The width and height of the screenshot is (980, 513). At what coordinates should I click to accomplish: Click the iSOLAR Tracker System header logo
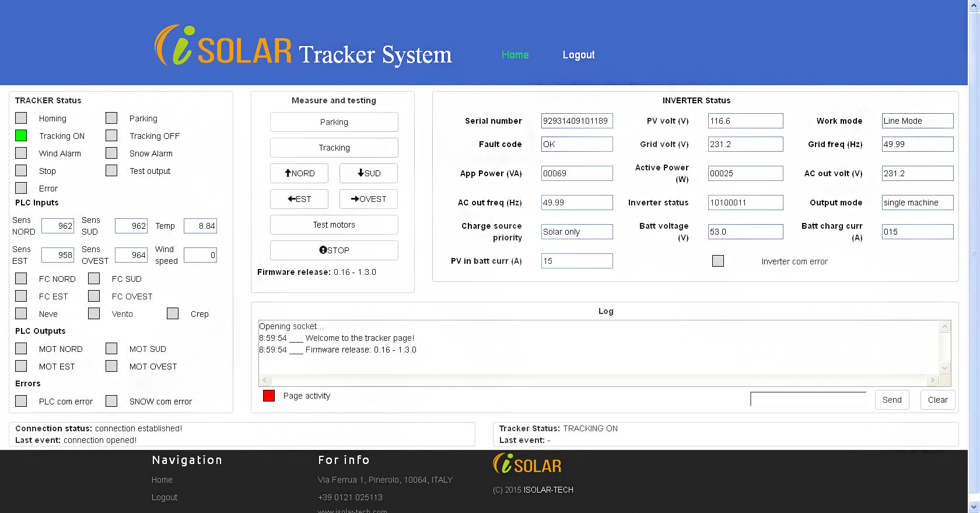[303, 47]
